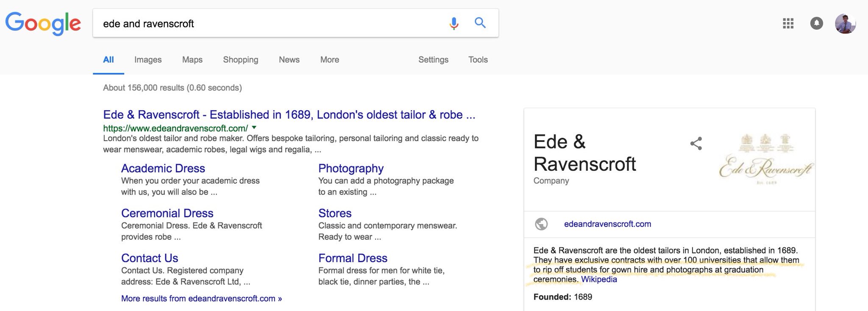Click the 'Classic and contemporary menswear' description
Viewport: 868px width, 311px height.
[388, 231]
